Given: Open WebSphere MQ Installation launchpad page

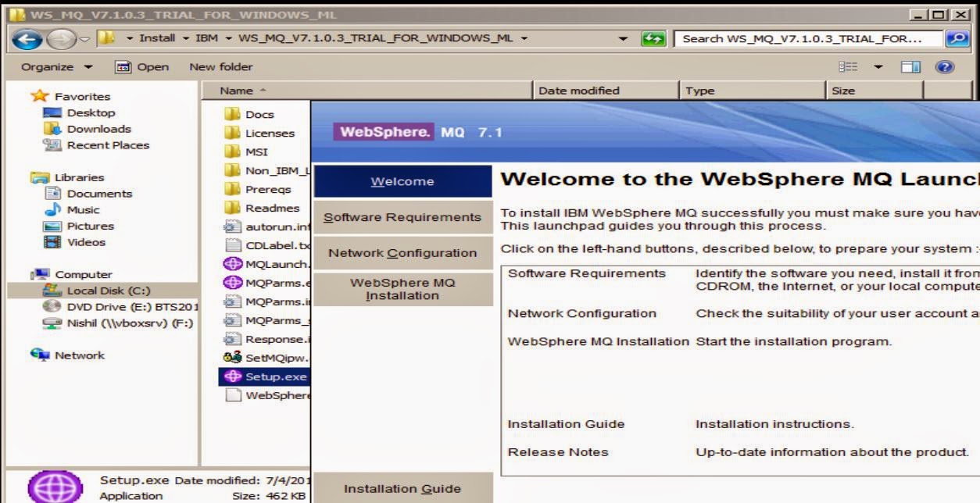Looking at the screenshot, I should click(402, 289).
